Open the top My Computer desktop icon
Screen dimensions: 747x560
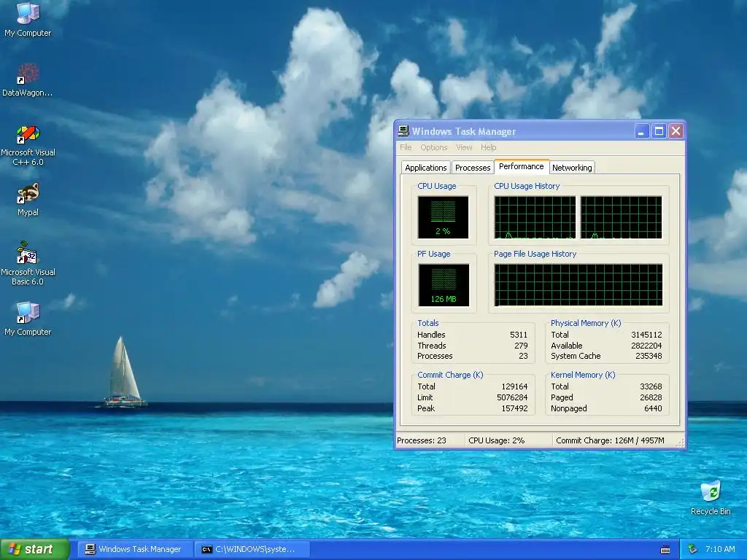28,19
